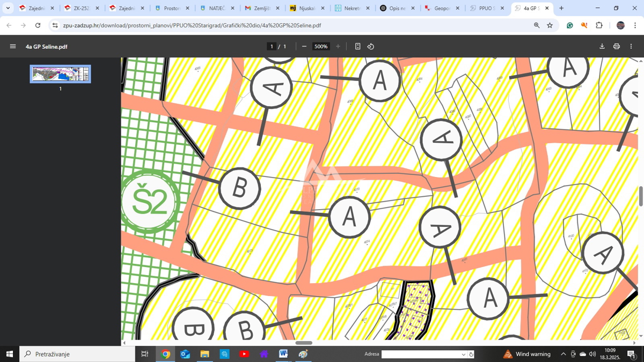Viewport: 644px width, 362px height.
Task: Click the Pretraživanje search box
Action: [77, 354]
